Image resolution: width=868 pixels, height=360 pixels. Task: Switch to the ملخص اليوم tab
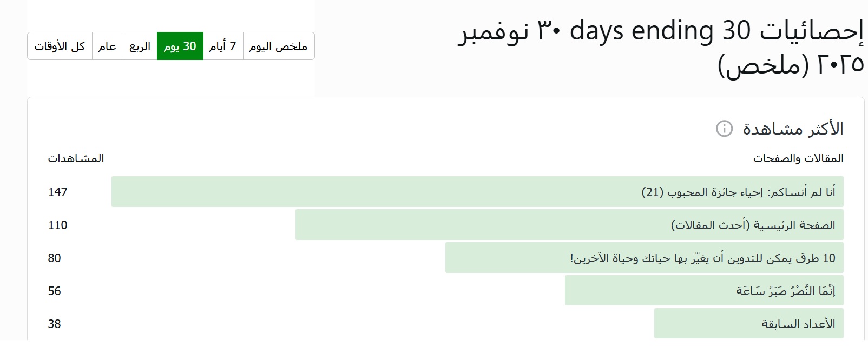[278, 46]
